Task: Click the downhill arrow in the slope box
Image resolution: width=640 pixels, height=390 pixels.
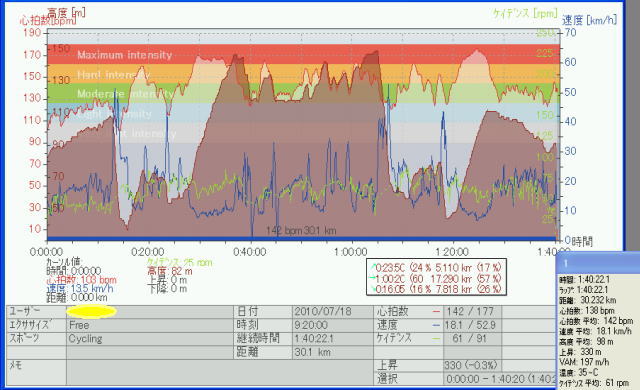Action: (x=372, y=289)
